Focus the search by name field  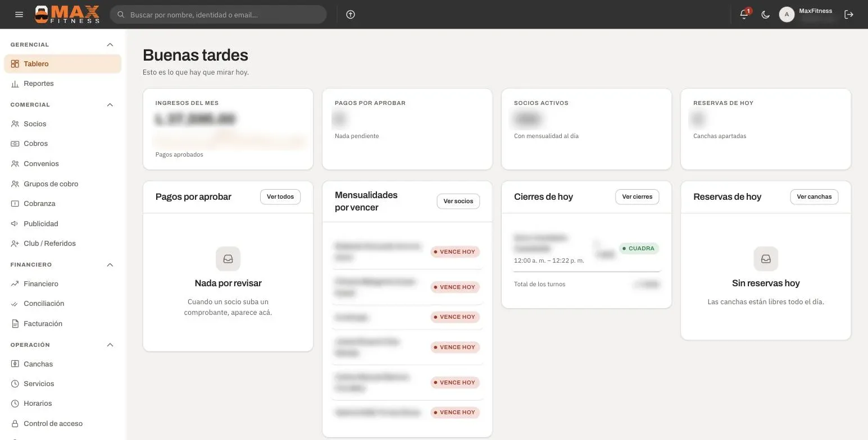coord(218,15)
